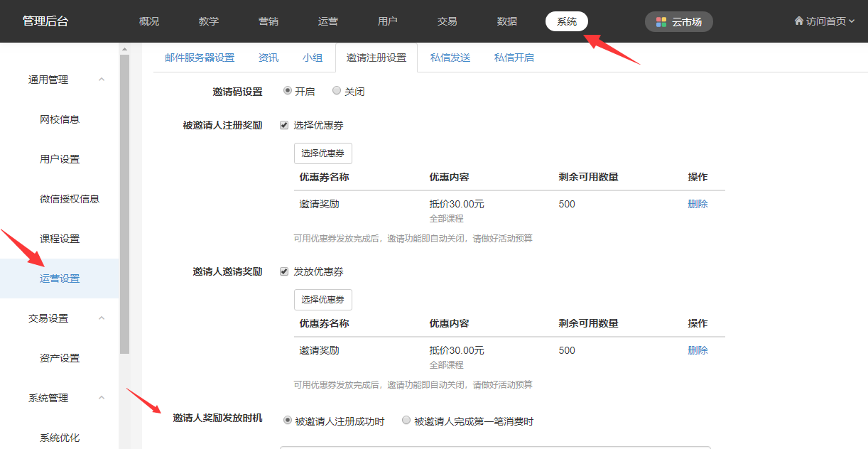This screenshot has width=868, height=449.
Task: Collapse the 通用管理 sidebar section
Action: (102, 80)
